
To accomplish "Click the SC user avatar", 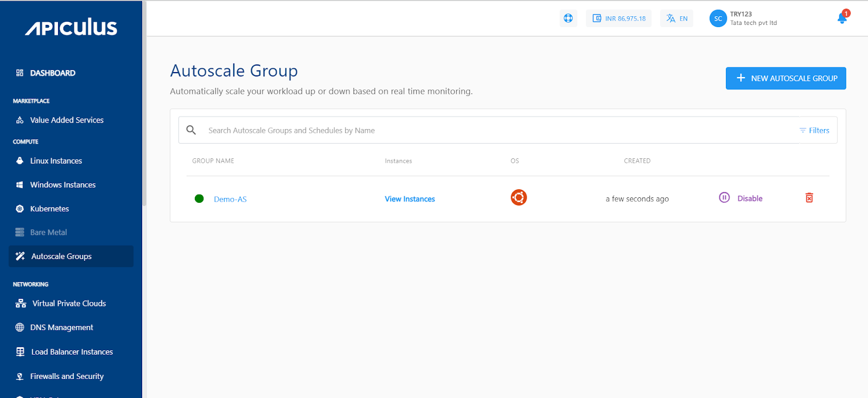I will (x=718, y=18).
